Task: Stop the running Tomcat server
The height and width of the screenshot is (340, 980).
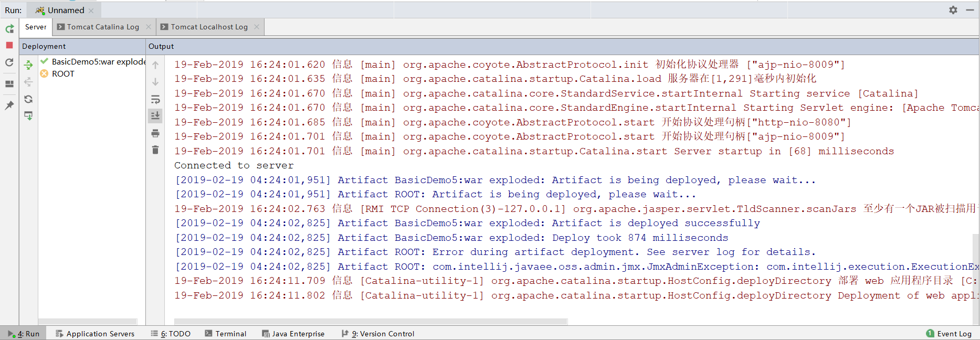Action: (x=9, y=46)
